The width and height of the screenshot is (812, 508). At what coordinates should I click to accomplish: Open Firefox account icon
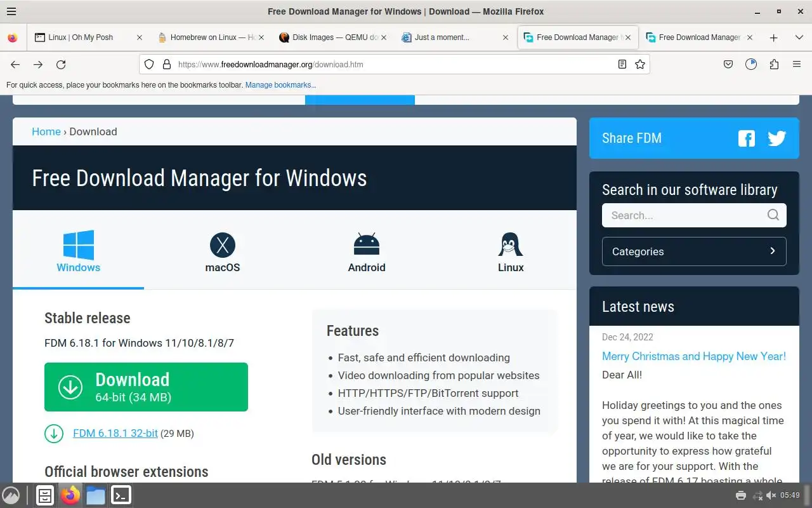click(751, 64)
